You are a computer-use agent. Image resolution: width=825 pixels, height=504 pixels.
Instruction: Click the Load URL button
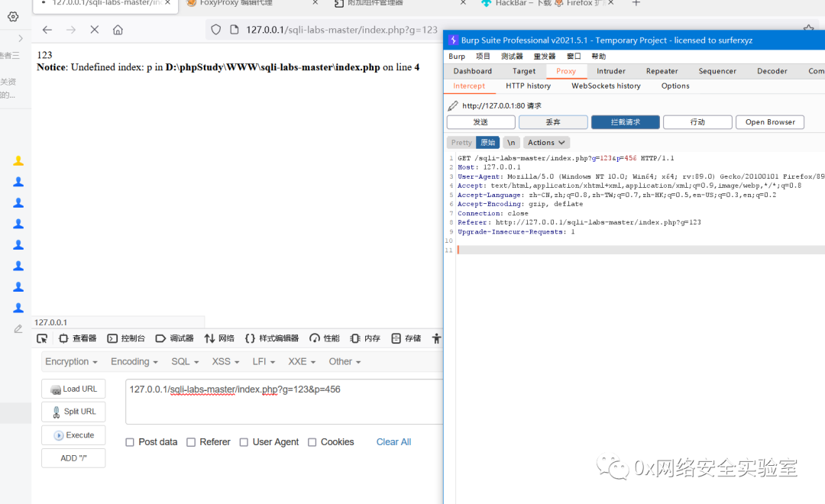point(73,389)
